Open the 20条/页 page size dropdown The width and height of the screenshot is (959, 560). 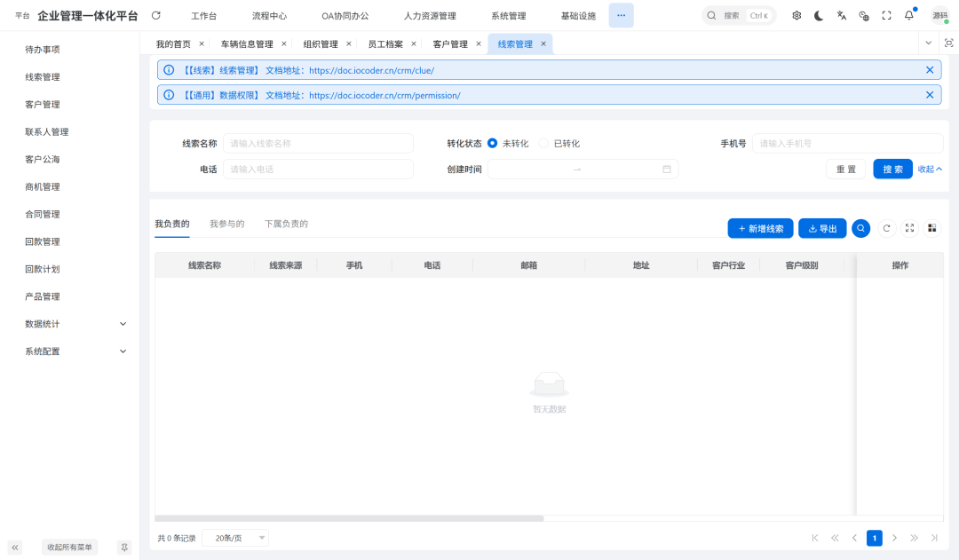point(234,537)
